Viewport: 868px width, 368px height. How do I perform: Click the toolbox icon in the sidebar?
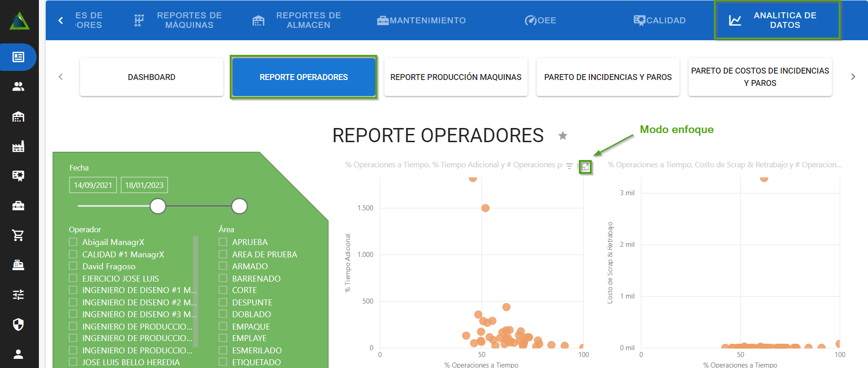18,206
